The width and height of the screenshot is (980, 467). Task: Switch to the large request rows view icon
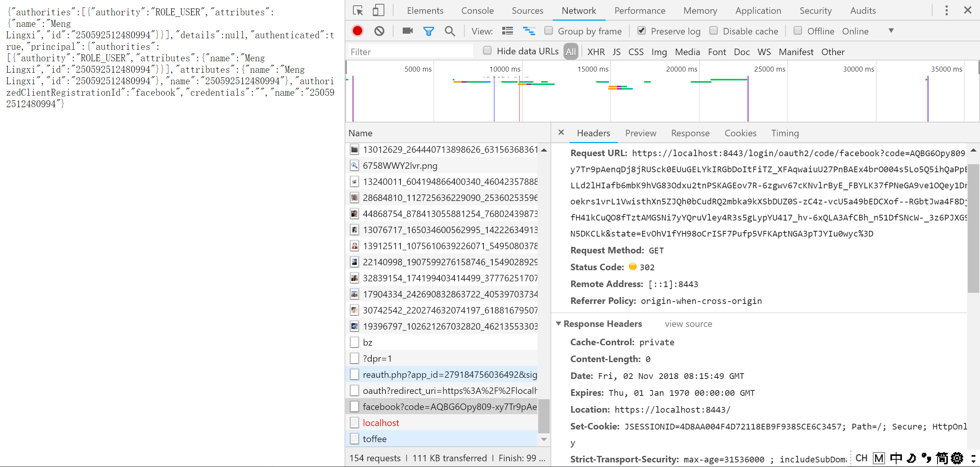pyautogui.click(x=508, y=31)
